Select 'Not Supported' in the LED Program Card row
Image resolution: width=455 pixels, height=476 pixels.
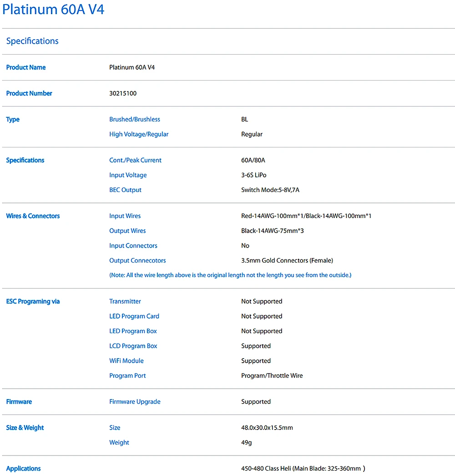coord(262,316)
